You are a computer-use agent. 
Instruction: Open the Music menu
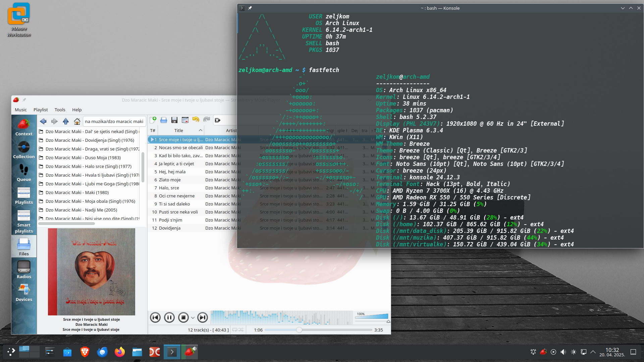(x=21, y=110)
